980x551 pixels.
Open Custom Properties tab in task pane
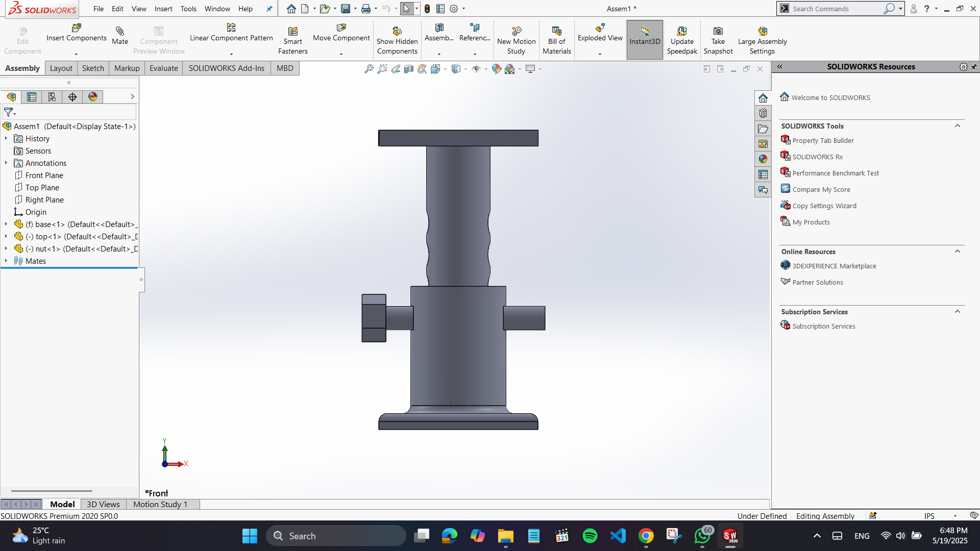point(763,174)
